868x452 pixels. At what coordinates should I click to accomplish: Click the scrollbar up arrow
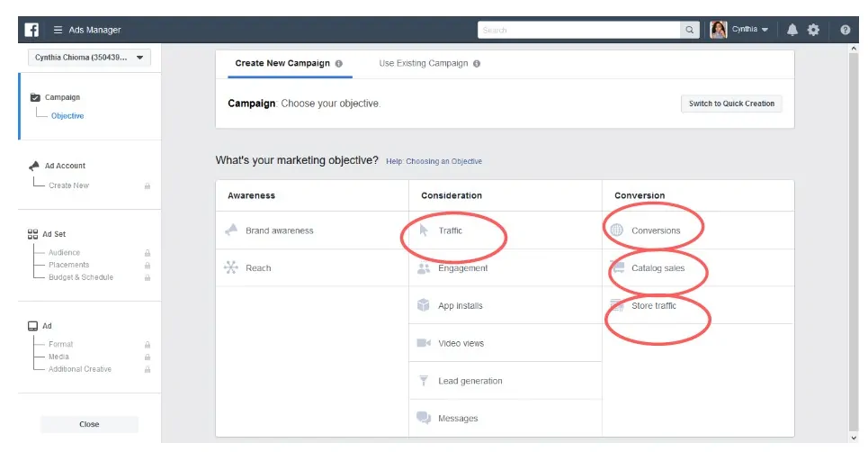[x=854, y=49]
